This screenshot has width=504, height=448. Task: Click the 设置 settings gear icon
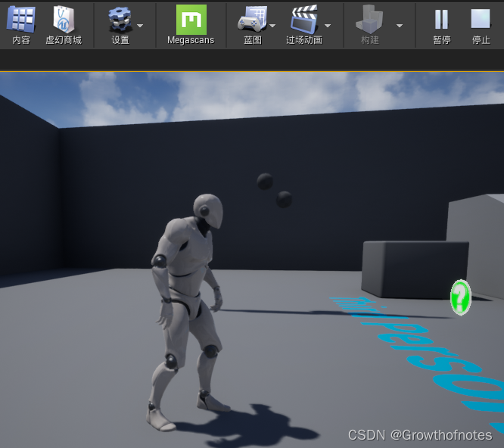click(120, 20)
